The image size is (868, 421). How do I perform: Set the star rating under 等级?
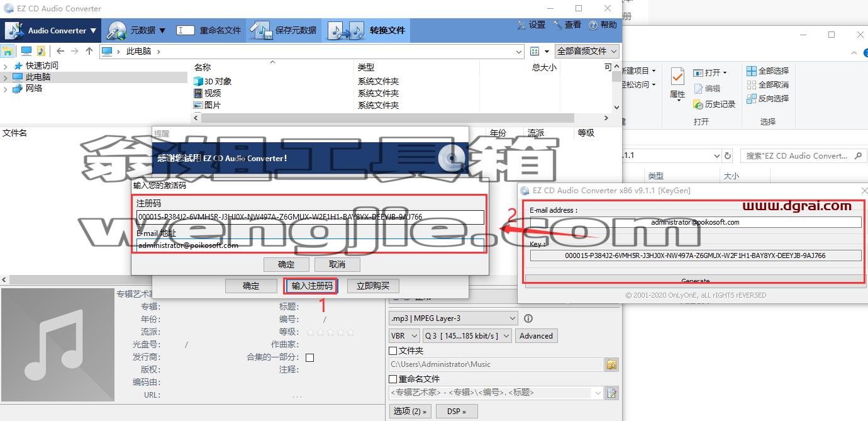pos(330,332)
